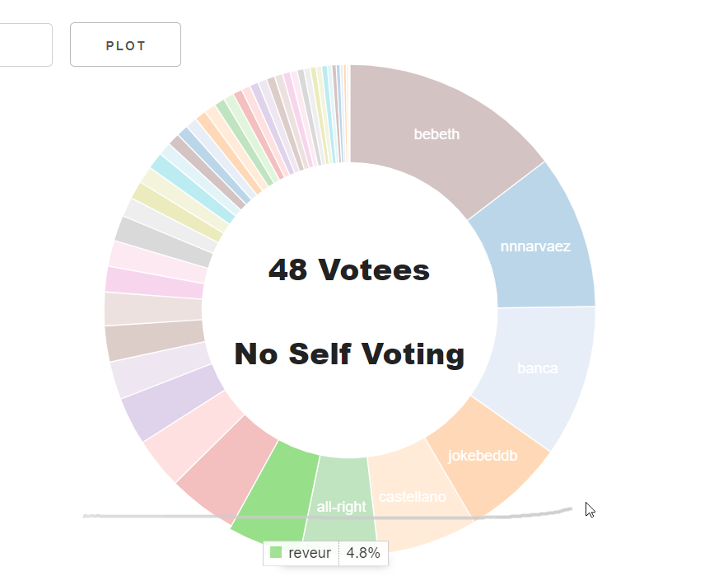Click the reveur label in tooltip
728x581 pixels.
point(310,553)
